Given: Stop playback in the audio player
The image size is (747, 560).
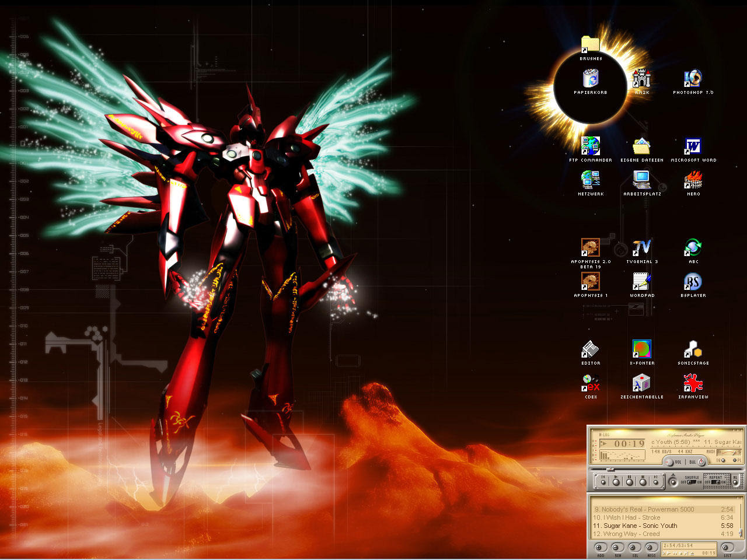Looking at the screenshot, I should point(643,482).
